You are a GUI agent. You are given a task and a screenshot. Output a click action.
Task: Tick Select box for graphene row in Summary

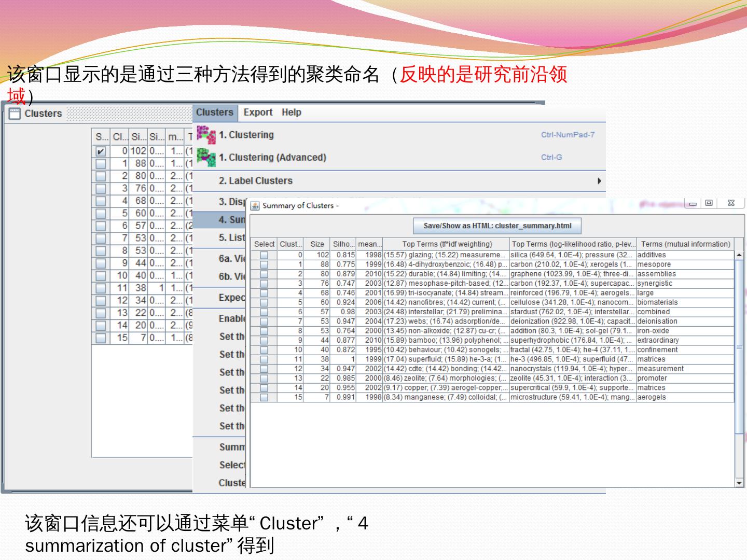coord(264,274)
